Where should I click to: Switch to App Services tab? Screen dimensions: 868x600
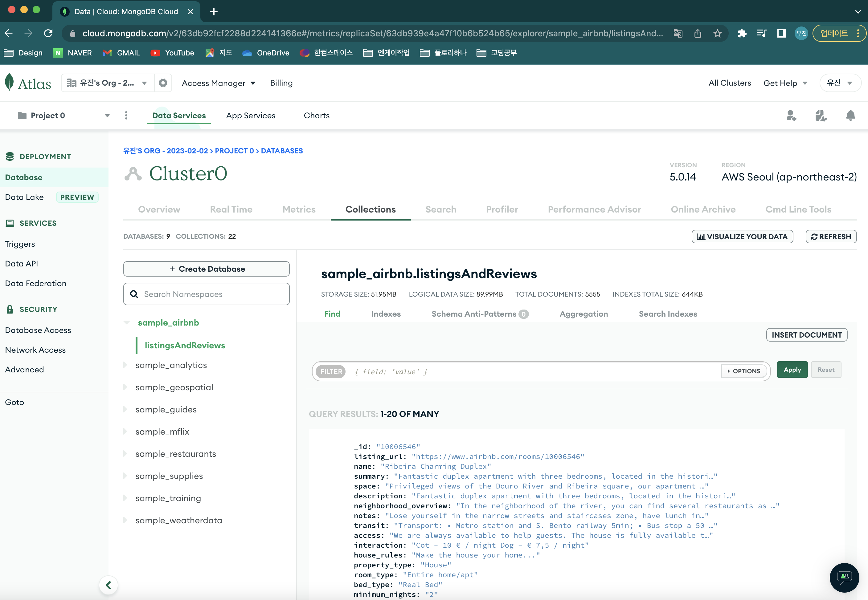pyautogui.click(x=251, y=116)
